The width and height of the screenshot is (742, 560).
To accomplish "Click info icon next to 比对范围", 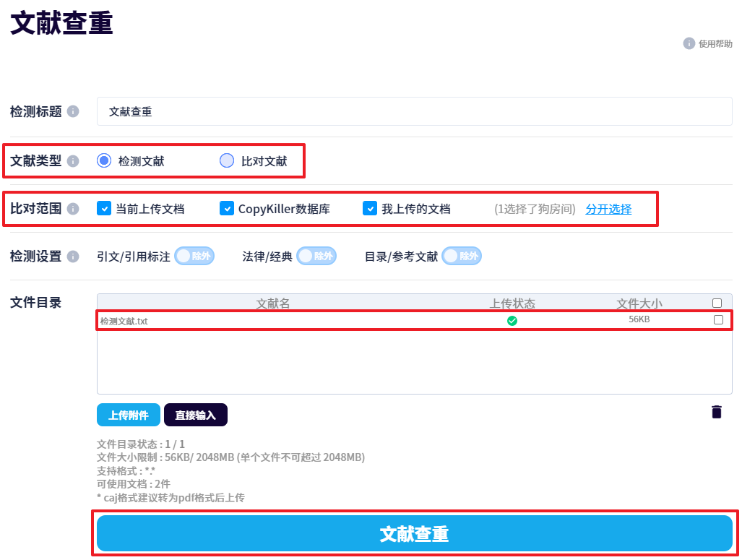I will (x=72, y=209).
